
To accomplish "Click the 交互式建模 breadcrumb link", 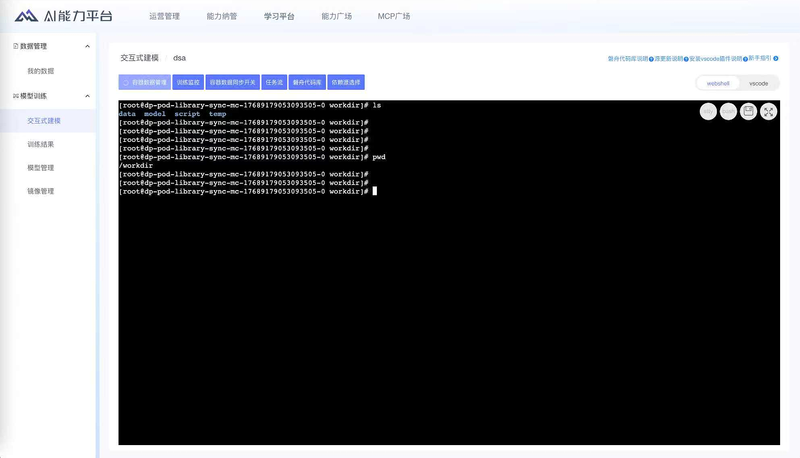I will pyautogui.click(x=139, y=58).
